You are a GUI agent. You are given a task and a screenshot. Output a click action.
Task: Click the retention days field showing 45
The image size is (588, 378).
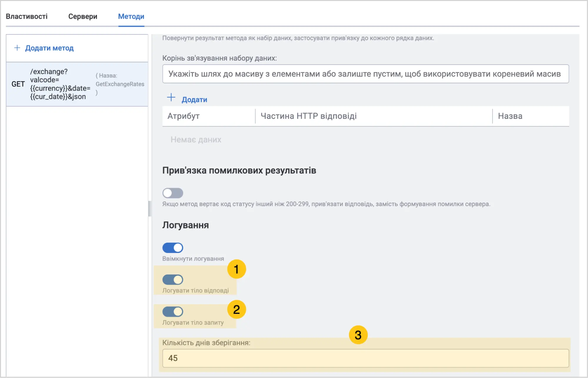[x=365, y=358]
